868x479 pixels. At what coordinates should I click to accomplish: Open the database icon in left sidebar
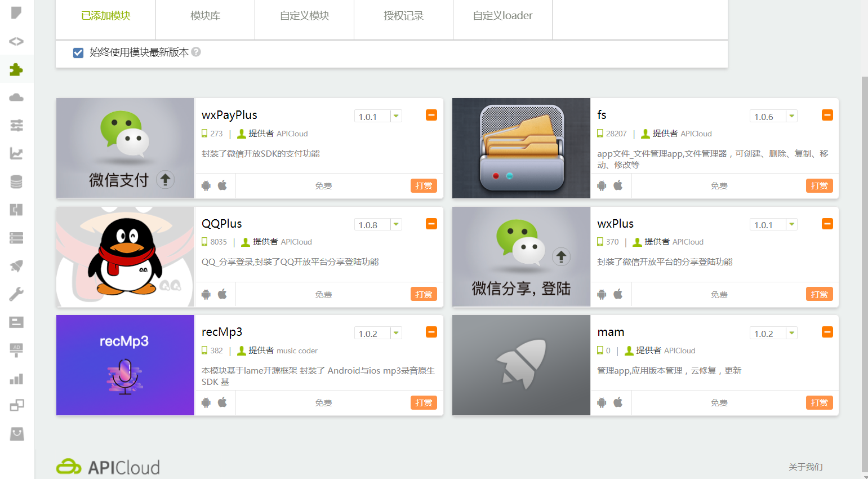click(16, 181)
